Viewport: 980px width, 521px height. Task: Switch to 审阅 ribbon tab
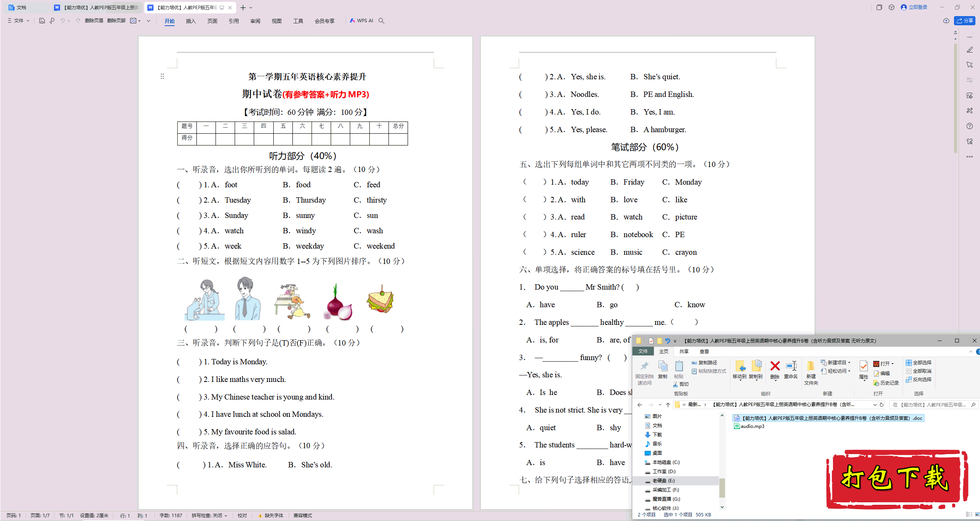tap(255, 21)
